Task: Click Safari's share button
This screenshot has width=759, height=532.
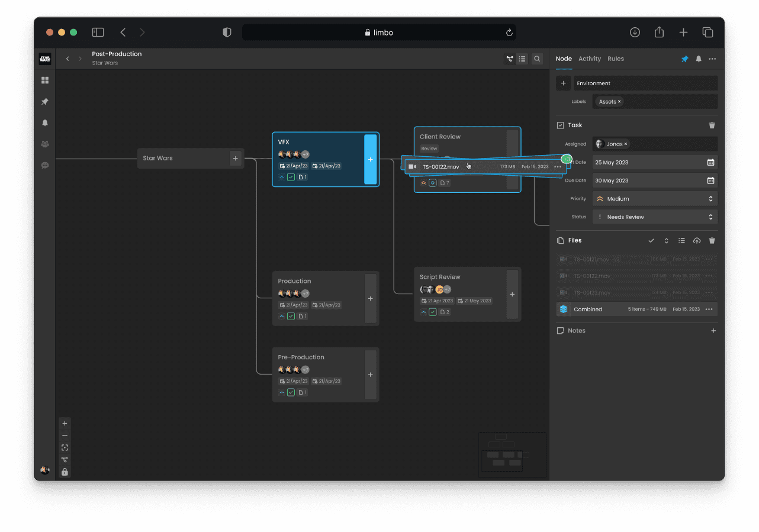Action: click(659, 33)
